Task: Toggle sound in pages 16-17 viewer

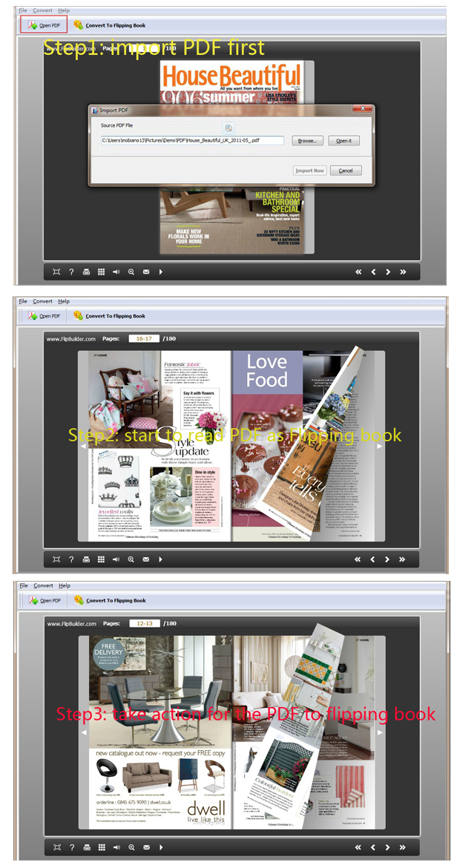Action: point(116,559)
